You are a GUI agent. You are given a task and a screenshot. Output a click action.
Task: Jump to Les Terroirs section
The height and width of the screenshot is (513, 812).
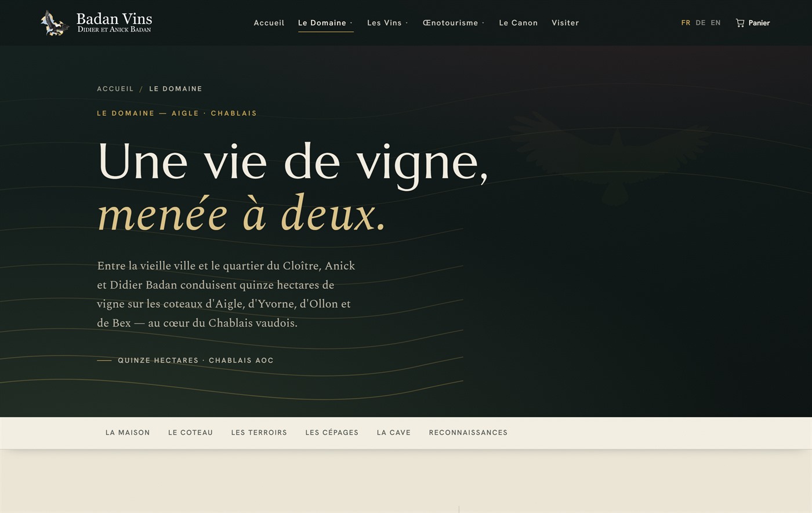coord(259,432)
